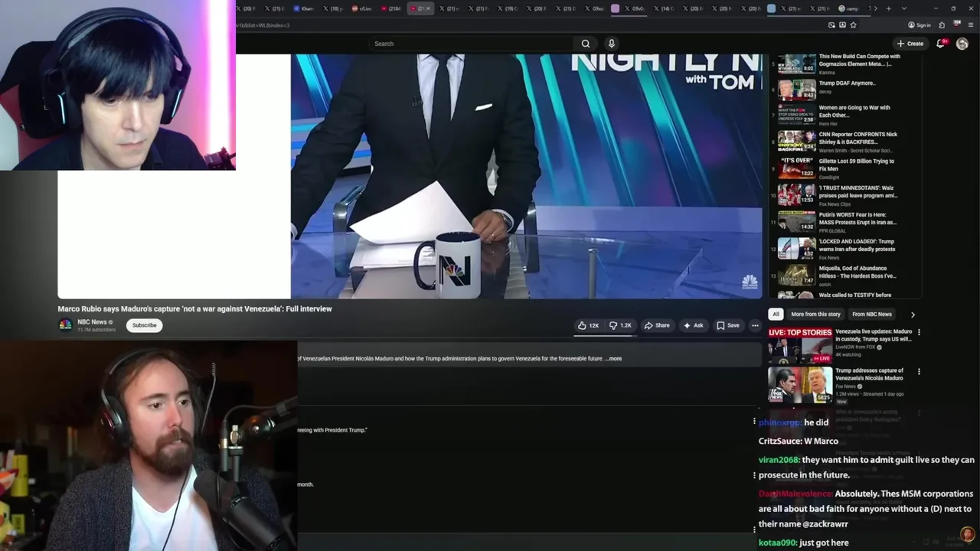
Task: Open options for Venezuela live updates video
Action: [x=919, y=332]
